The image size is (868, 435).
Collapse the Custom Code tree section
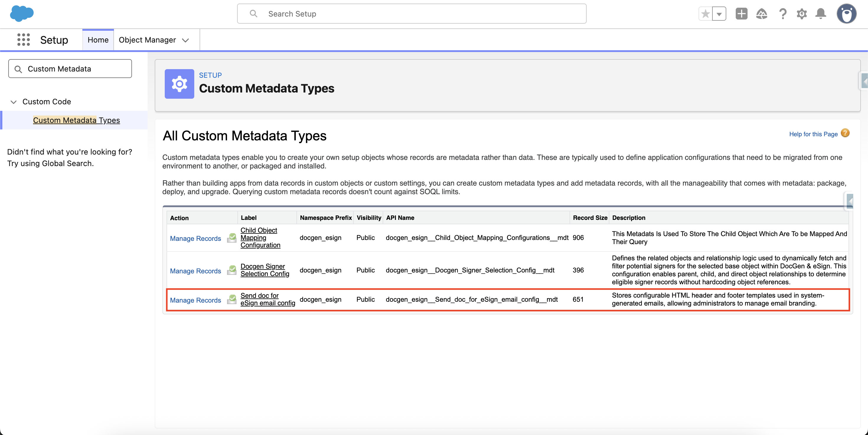tap(14, 102)
